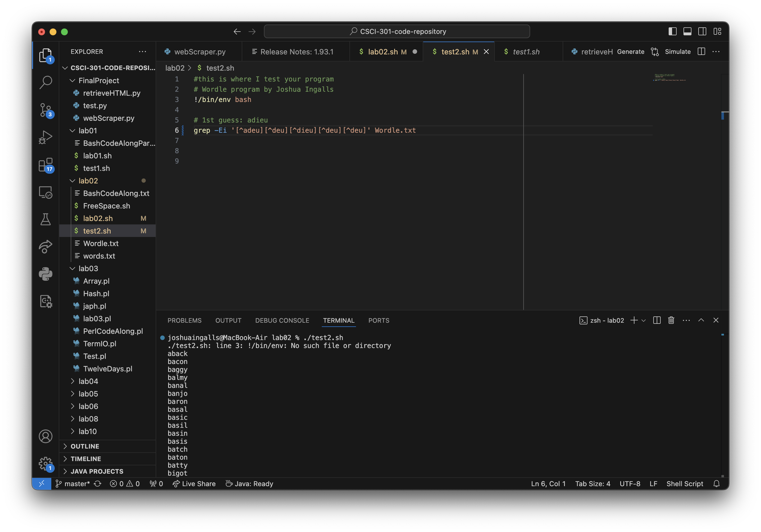Expand the TIMELINE section
Image resolution: width=761 pixels, height=532 pixels.
[86, 459]
